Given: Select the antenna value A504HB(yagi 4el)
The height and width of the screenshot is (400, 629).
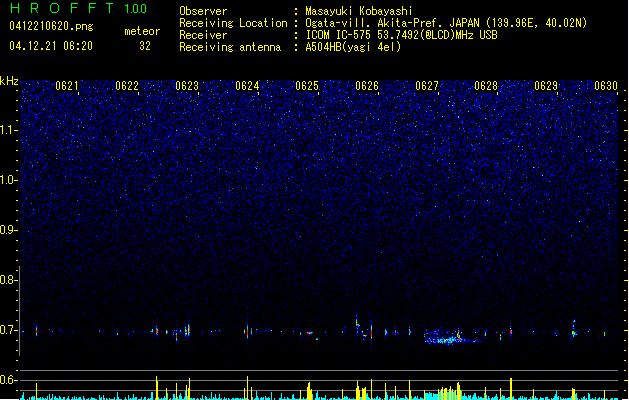Looking at the screenshot, I should pos(353,47).
